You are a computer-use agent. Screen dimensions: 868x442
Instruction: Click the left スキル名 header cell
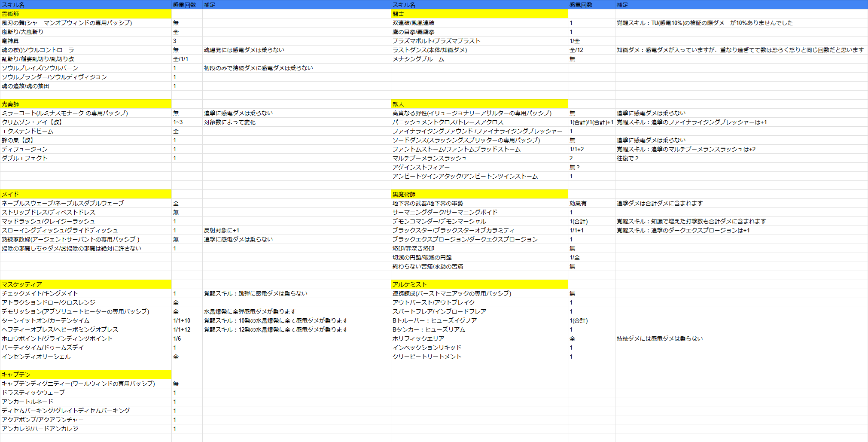click(86, 5)
